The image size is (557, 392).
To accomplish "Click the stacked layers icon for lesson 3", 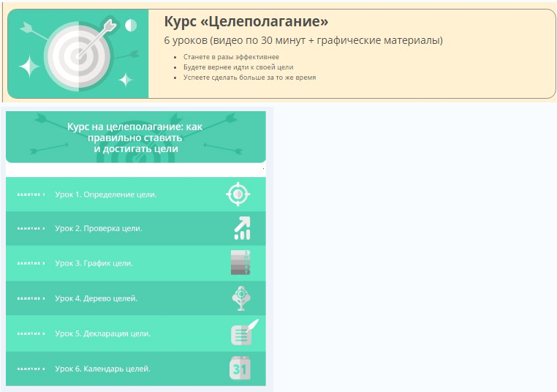I will pos(240,263).
